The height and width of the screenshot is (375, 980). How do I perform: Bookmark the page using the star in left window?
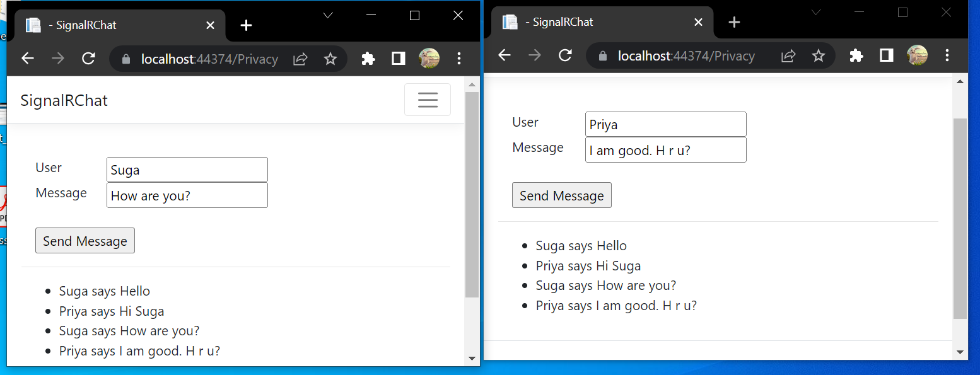330,58
